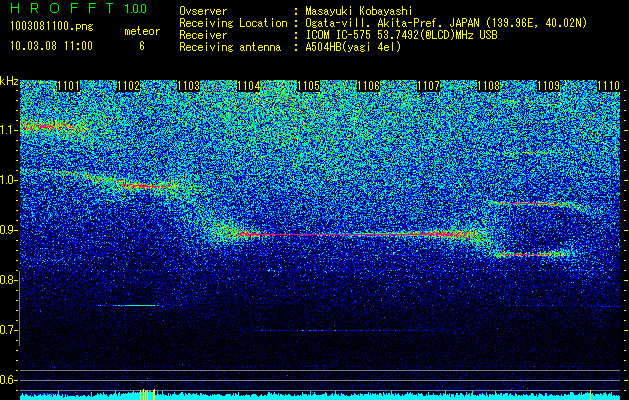The width and height of the screenshot is (629, 400).
Task: Click the meteor count value 6
Action: (x=142, y=46)
